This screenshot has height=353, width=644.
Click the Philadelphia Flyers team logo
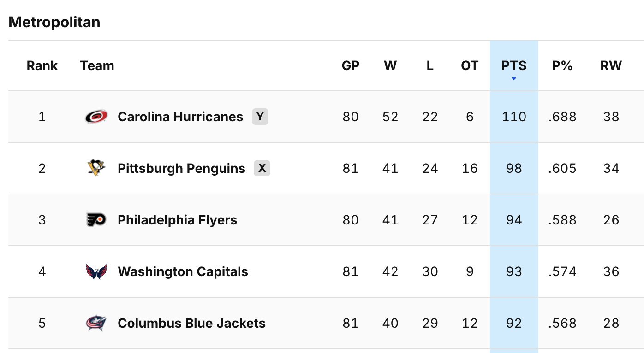click(96, 220)
